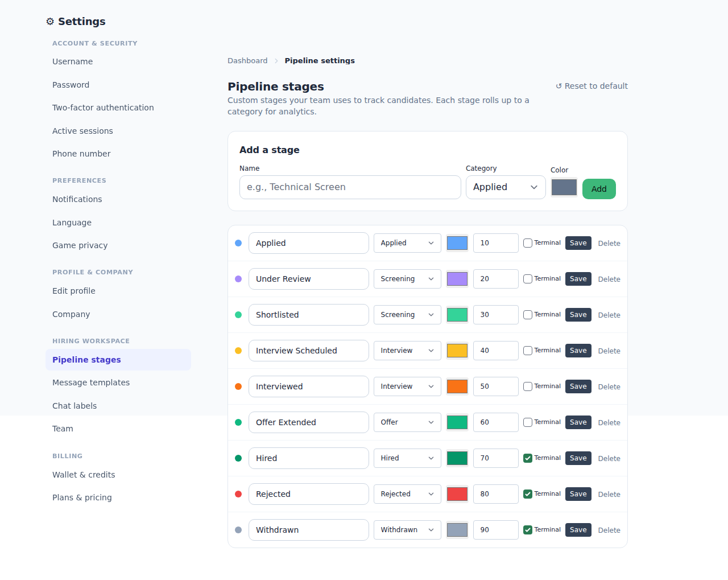Save the Interviewed stage row
This screenshot has height=580, width=728.
click(578, 386)
